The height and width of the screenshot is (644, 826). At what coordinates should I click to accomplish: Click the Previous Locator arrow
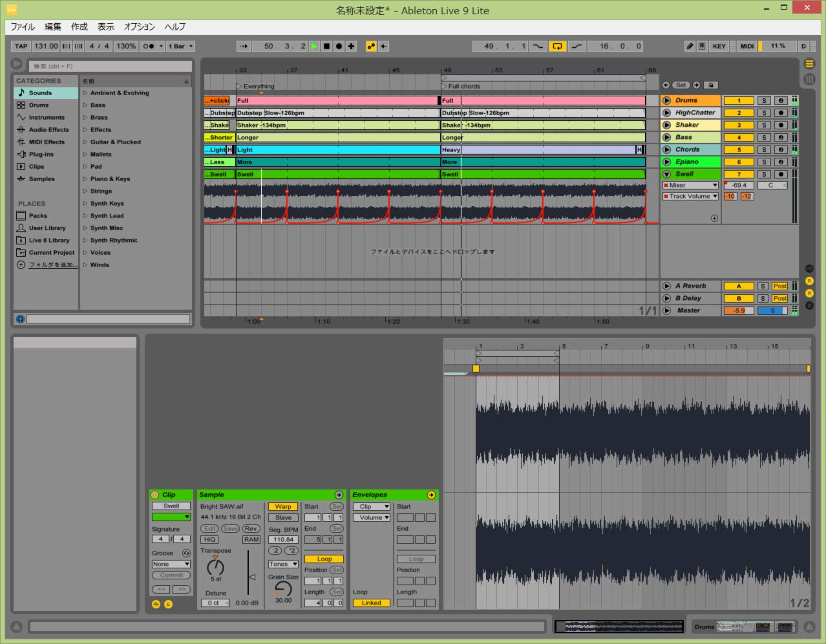[x=666, y=85]
